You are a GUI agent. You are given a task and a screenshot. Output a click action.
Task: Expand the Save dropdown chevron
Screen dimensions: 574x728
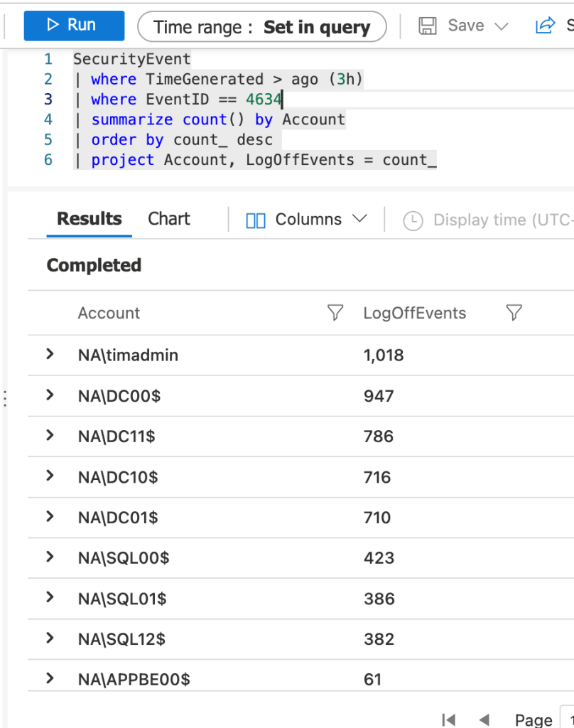click(502, 26)
